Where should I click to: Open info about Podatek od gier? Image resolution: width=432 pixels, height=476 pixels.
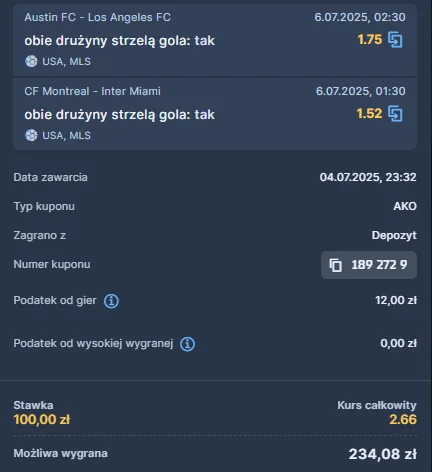[x=111, y=301]
